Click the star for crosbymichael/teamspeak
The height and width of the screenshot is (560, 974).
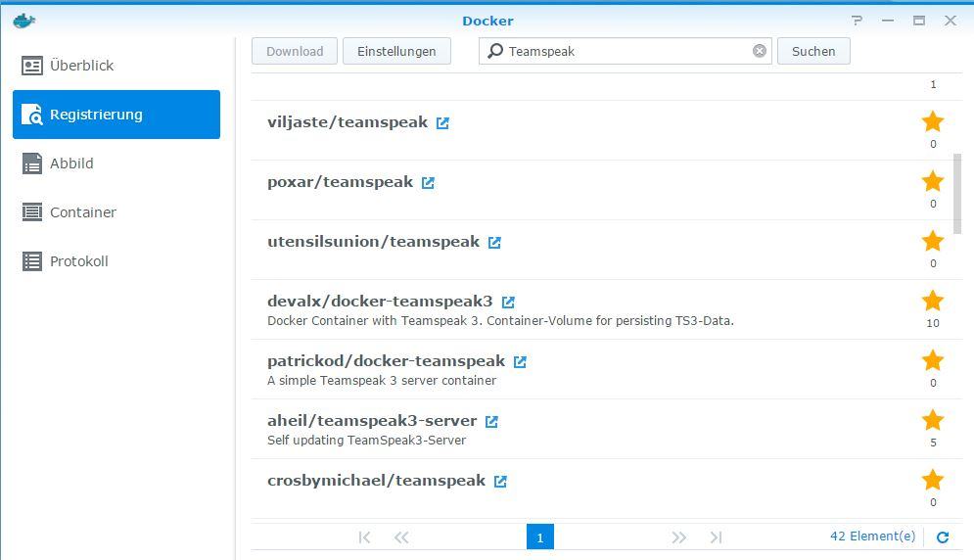coord(932,480)
